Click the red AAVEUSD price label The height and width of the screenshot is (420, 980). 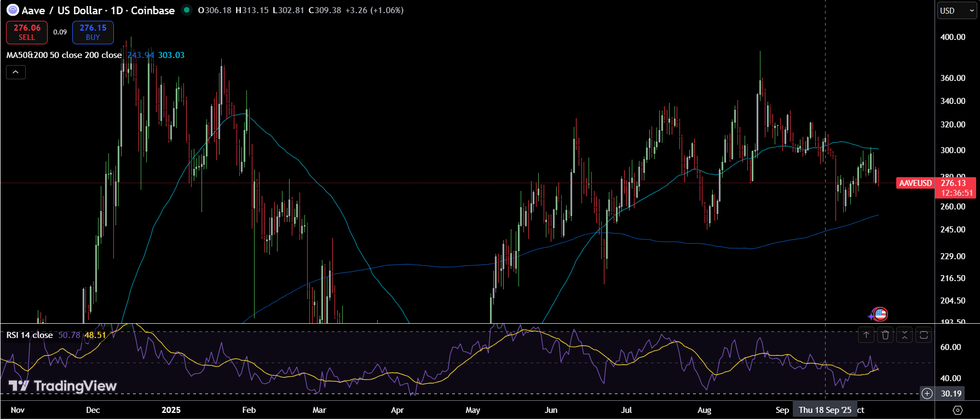coord(915,183)
